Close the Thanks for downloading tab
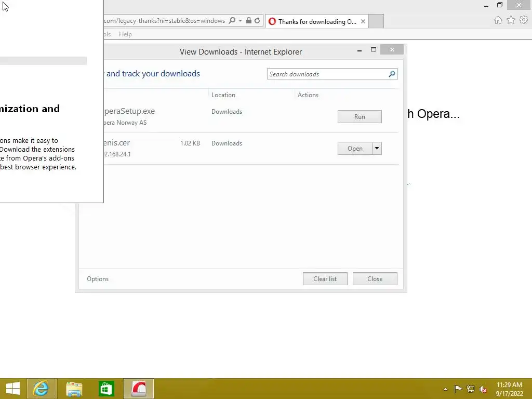The height and width of the screenshot is (399, 532). coord(363,21)
